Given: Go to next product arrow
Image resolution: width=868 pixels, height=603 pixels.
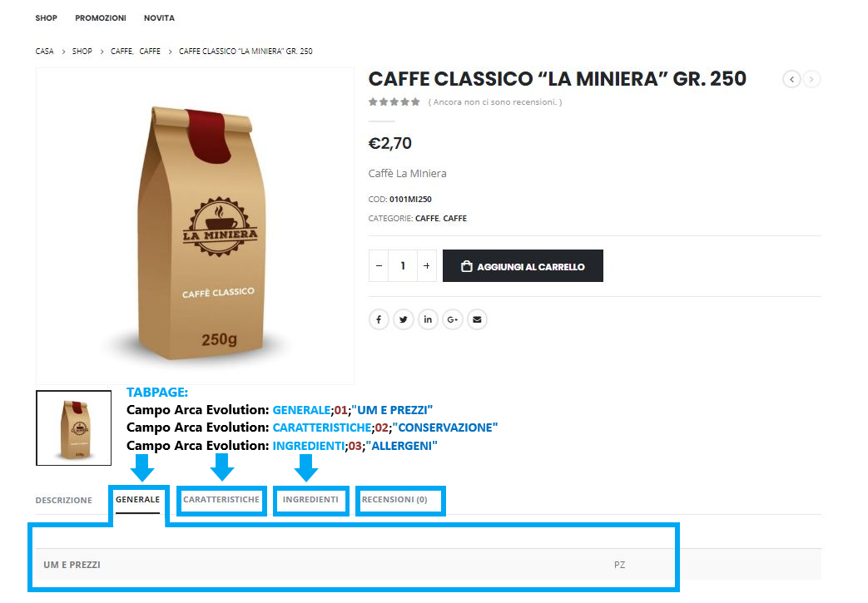Looking at the screenshot, I should (811, 79).
